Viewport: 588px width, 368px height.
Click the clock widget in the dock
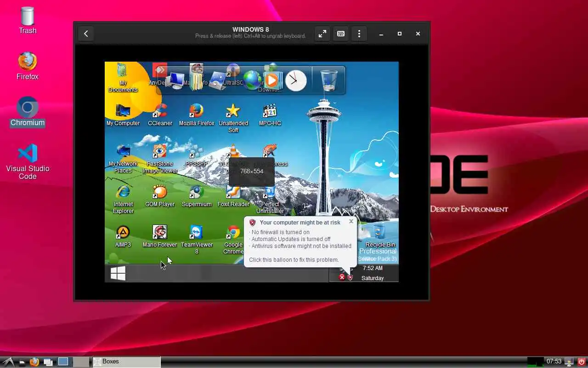[296, 81]
